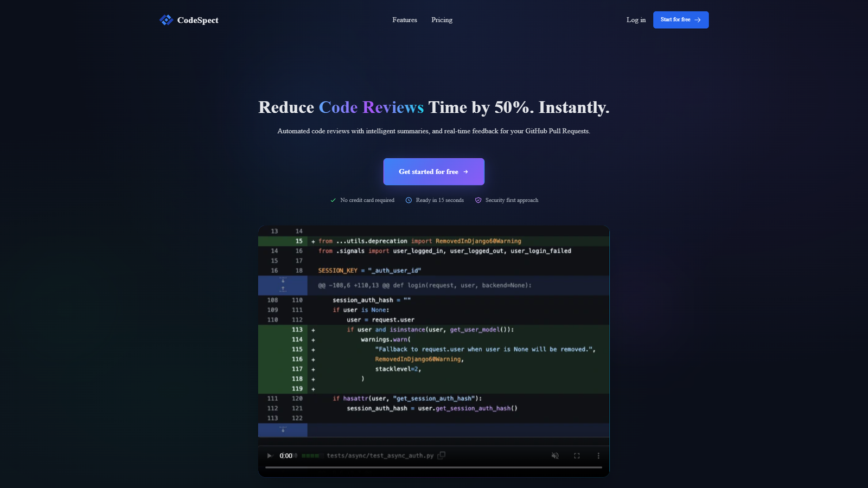This screenshot has width=868, height=488.
Task: Click the added import RemovedInDjango60Warning line
Action: (420, 241)
